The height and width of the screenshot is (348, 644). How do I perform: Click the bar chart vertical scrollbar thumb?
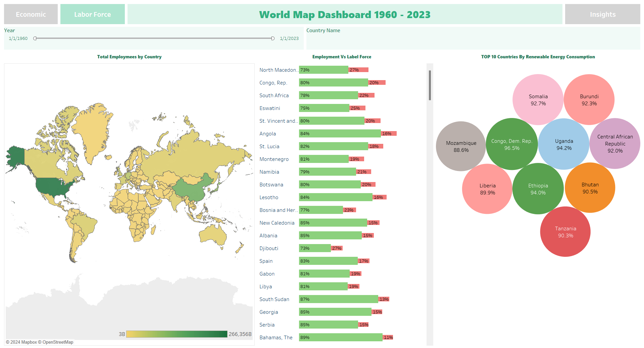coord(430,85)
